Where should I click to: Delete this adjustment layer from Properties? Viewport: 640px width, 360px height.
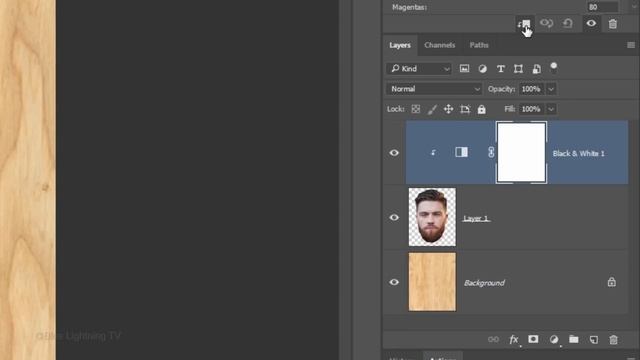click(x=613, y=24)
